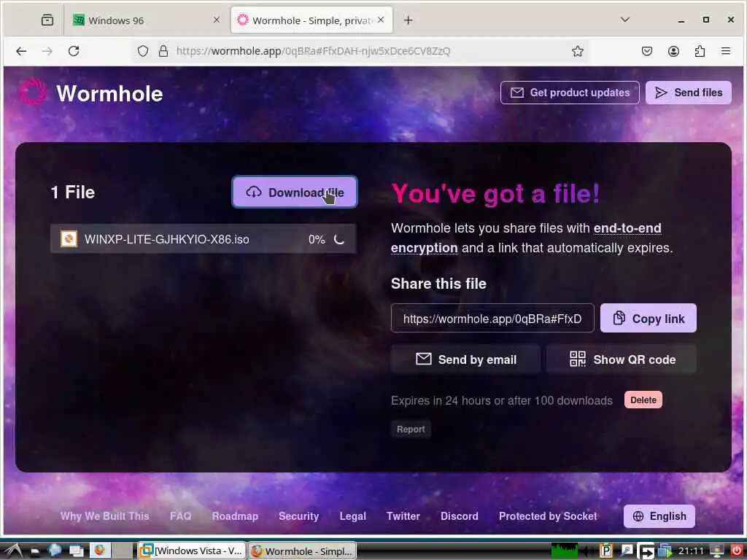Click the WINXP-LITE-GJHKYIO-X86.iso file row
This screenshot has height=560, width=747.
(x=203, y=239)
